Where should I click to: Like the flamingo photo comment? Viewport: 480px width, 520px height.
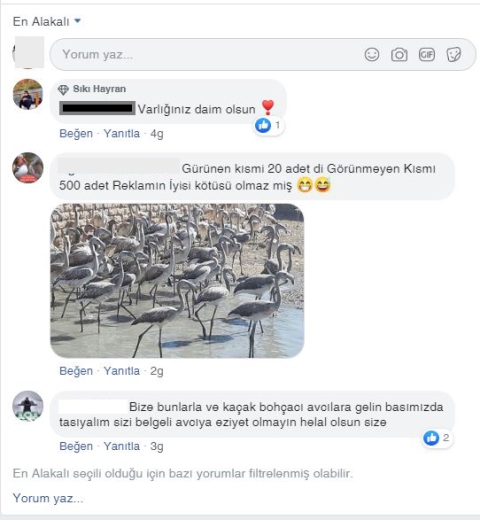76,371
